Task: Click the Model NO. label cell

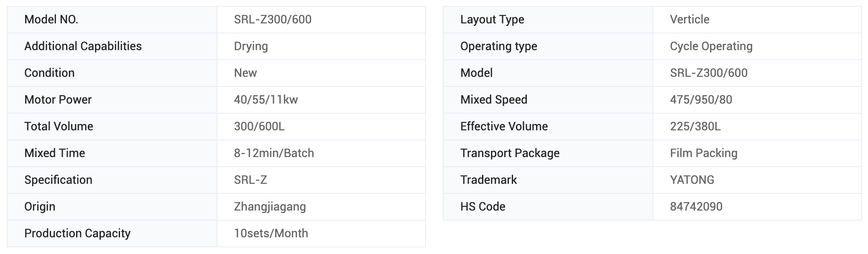Action: tap(51, 20)
